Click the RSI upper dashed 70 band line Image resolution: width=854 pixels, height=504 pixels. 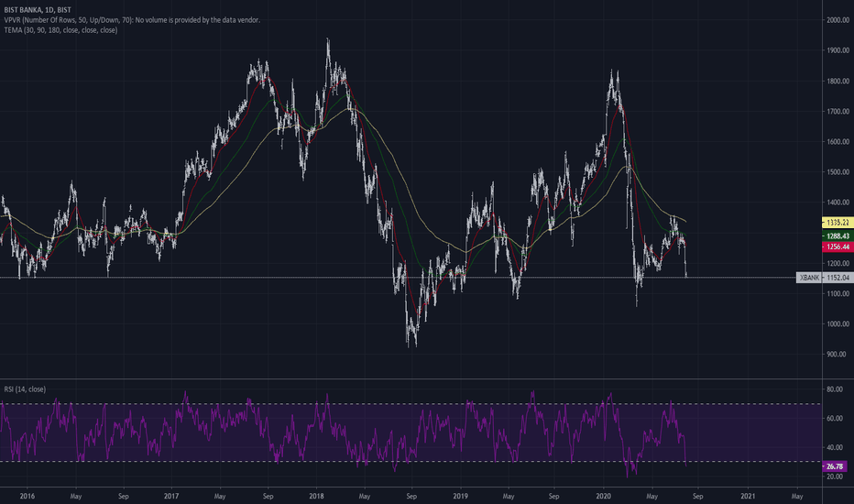coord(411,404)
